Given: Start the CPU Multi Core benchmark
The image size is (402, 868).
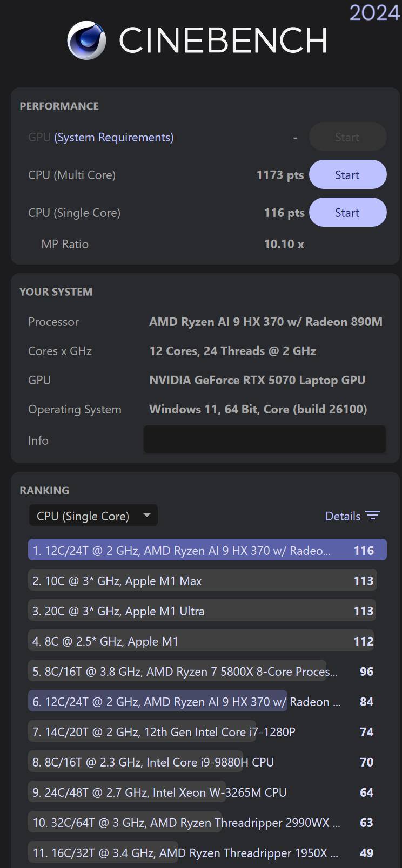Looking at the screenshot, I should click(x=347, y=175).
